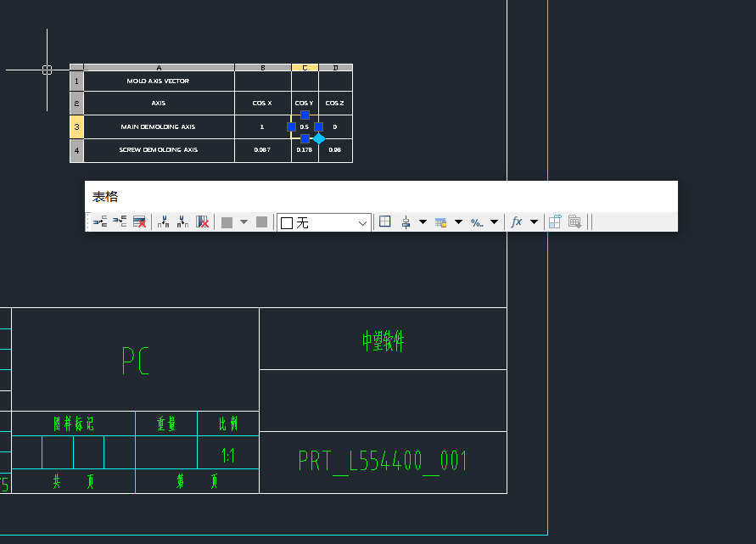The width and height of the screenshot is (756, 544).
Task: Click left grip of selected cell
Action: click(x=291, y=126)
